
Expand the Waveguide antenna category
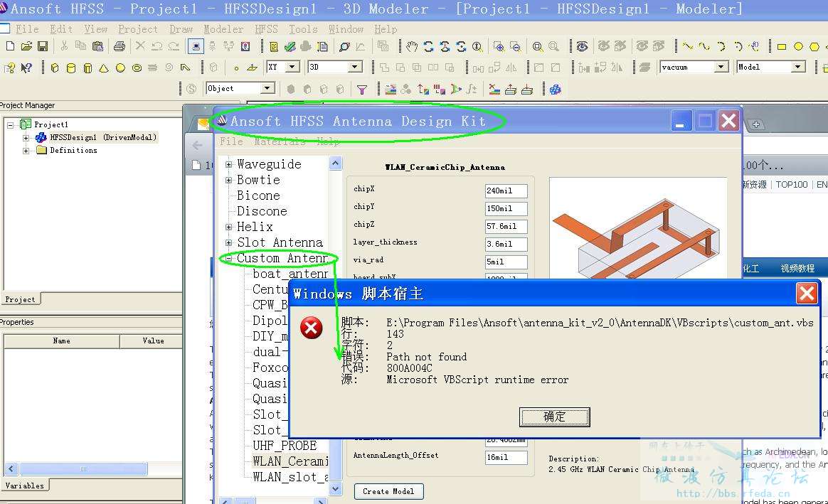[x=228, y=164]
